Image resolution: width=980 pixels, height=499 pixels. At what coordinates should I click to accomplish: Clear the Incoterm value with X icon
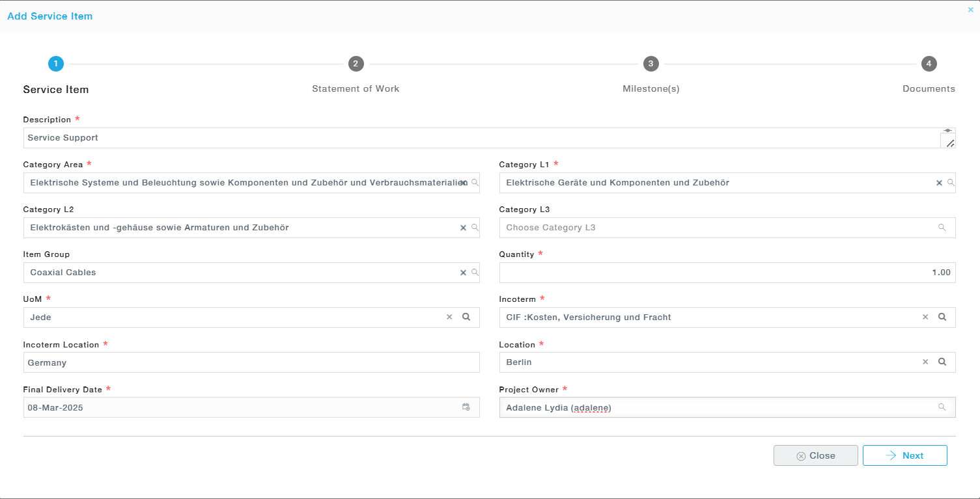pyautogui.click(x=925, y=317)
